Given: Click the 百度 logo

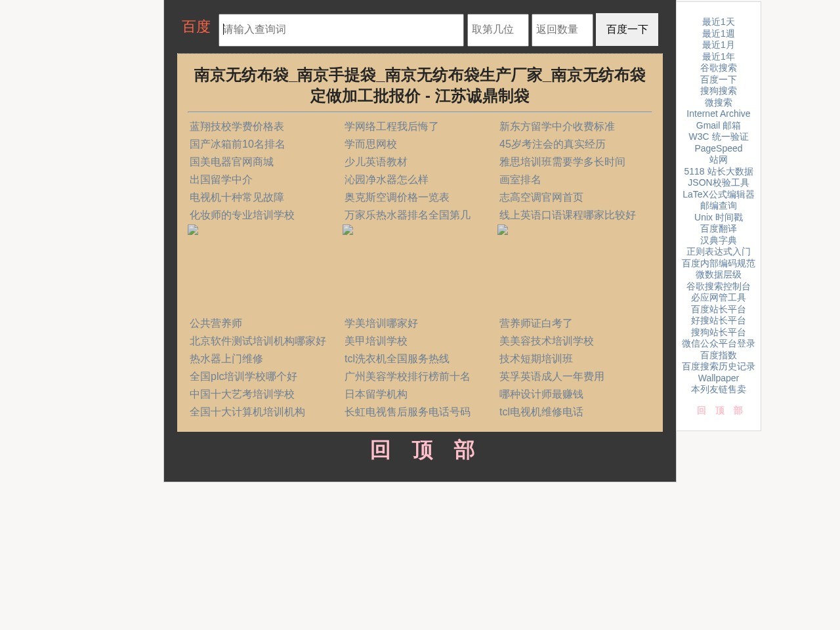Looking at the screenshot, I should (x=195, y=27).
